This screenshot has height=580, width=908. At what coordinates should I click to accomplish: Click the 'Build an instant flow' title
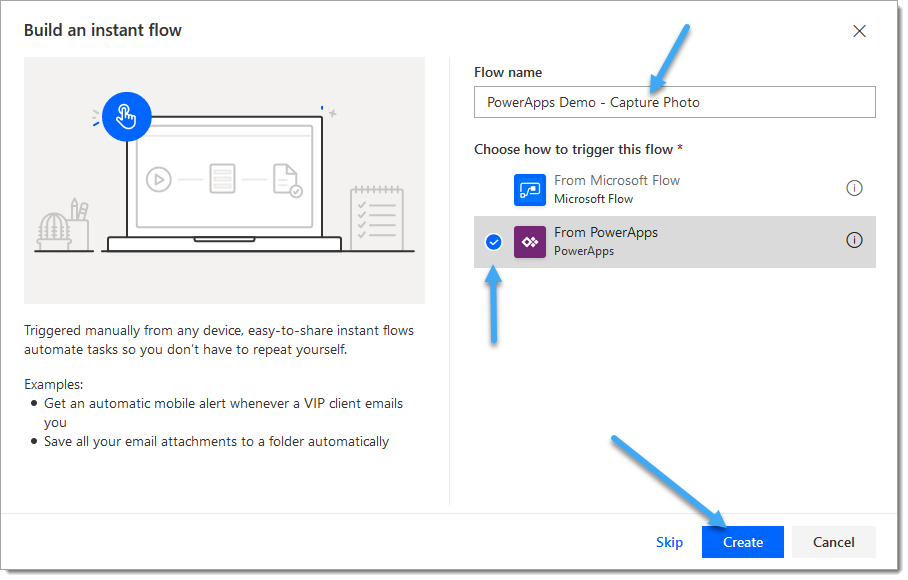pyautogui.click(x=102, y=30)
